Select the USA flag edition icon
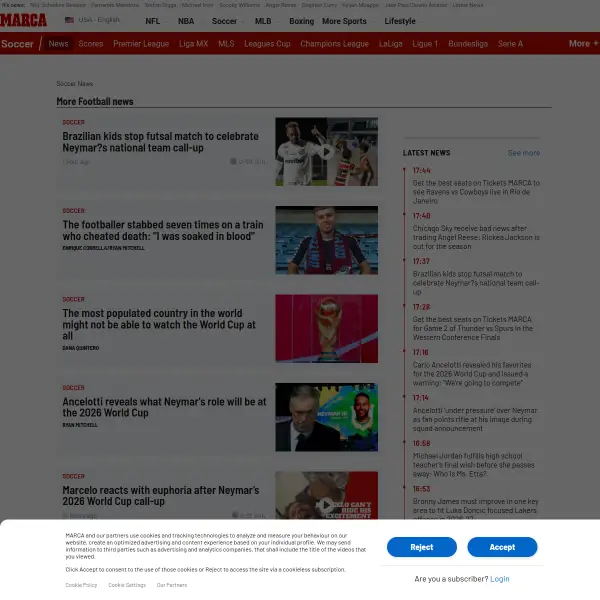This screenshot has height=600, width=600. [69, 20]
